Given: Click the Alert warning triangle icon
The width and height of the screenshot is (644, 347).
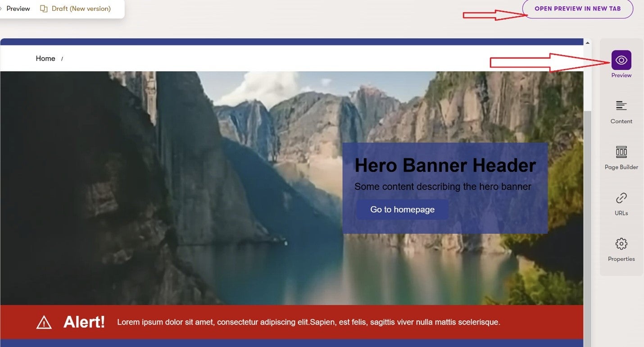Looking at the screenshot, I should [44, 322].
